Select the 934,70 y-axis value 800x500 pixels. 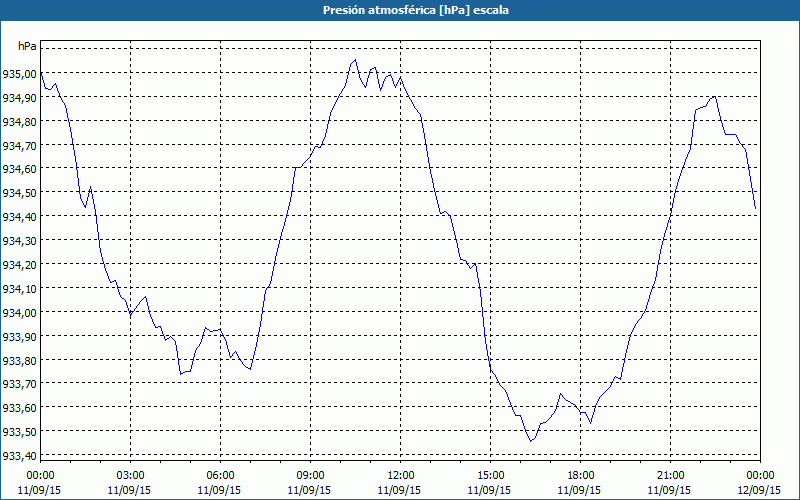coord(19,146)
